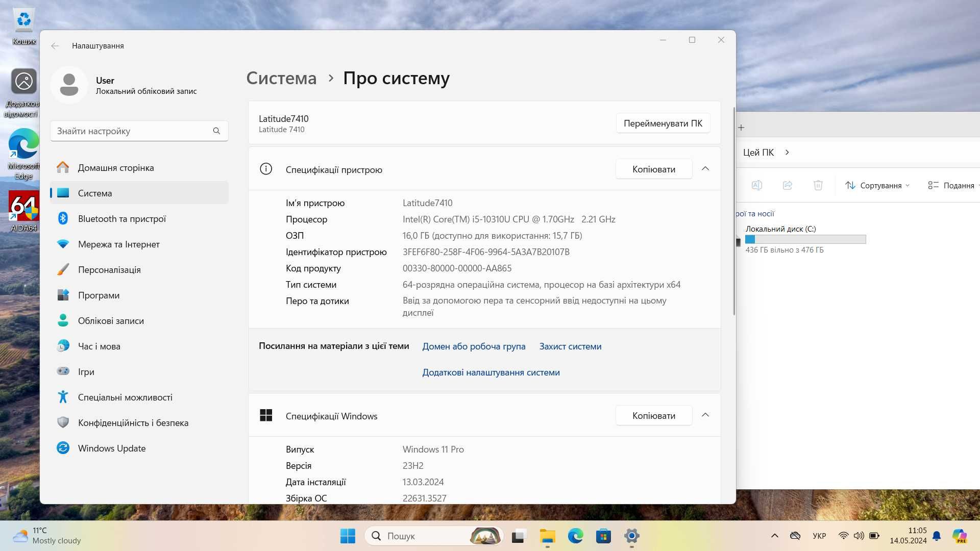The width and height of the screenshot is (980, 551).
Task: Click the Ідентифікатор пристрою value
Action: pyautogui.click(x=486, y=252)
